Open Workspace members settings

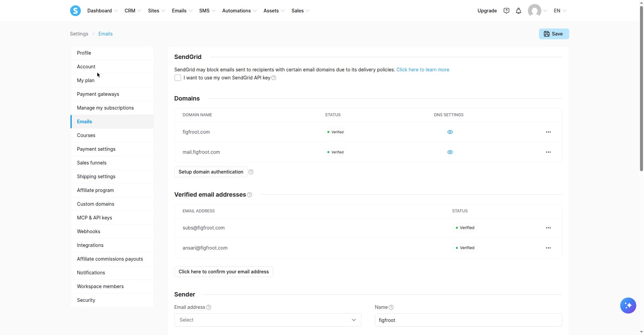point(112,286)
